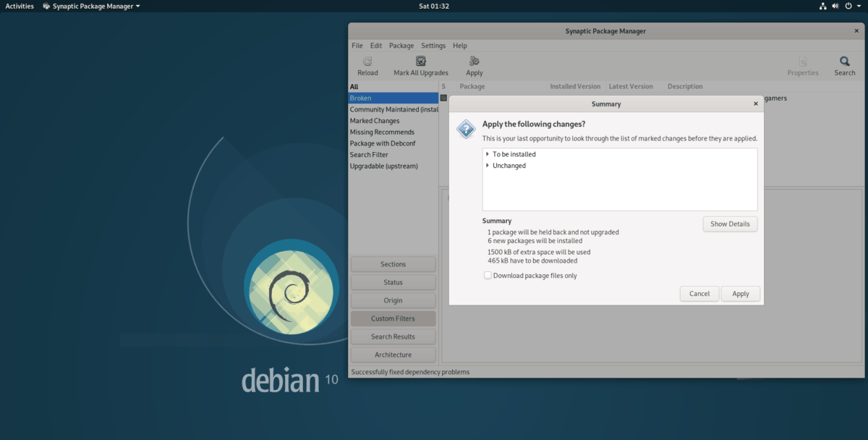
Task: Close the Summary dialog with X
Action: [756, 103]
